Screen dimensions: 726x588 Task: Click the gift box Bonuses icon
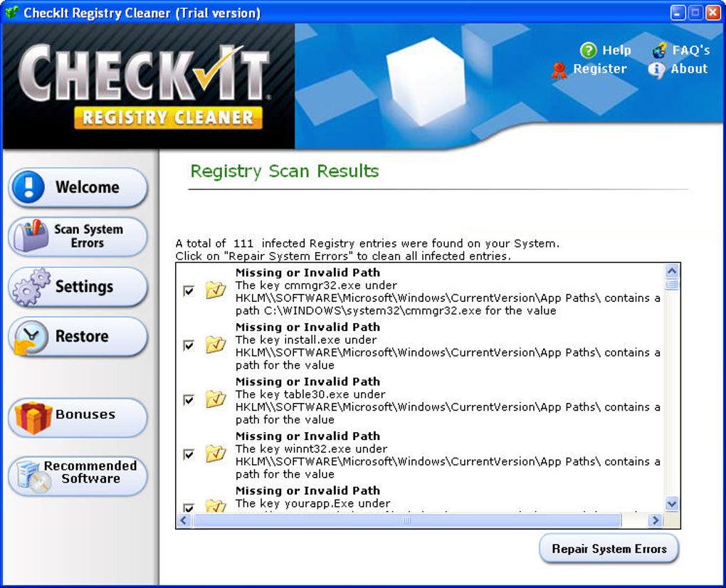[x=33, y=418]
